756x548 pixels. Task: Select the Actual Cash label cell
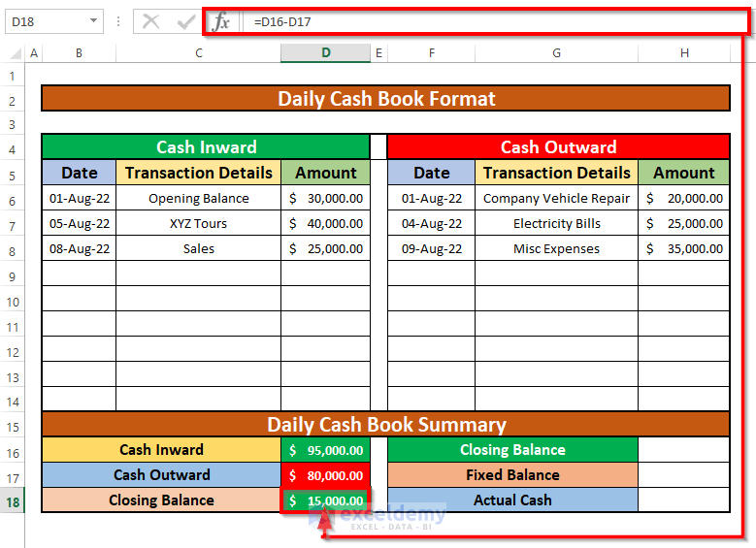pos(512,500)
